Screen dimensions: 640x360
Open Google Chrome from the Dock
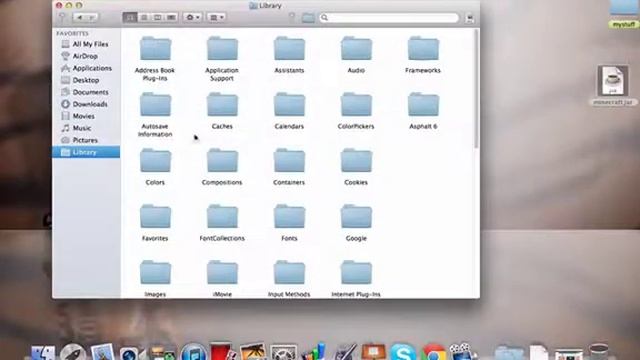click(x=433, y=353)
